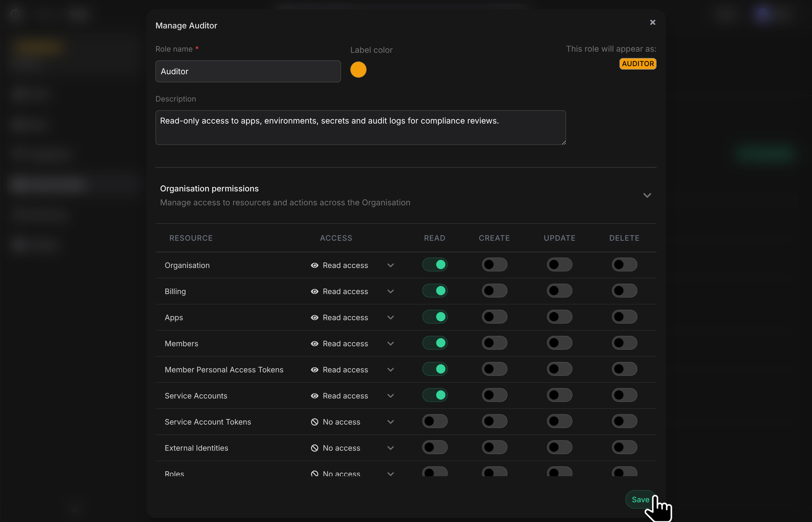Screen dimensions: 812x522
Task: Pick the orange label color swatch
Action: pyautogui.click(x=358, y=70)
